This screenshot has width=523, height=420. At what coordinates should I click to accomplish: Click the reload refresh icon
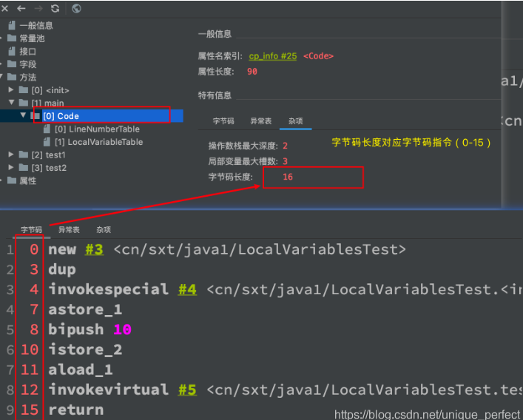coord(55,9)
